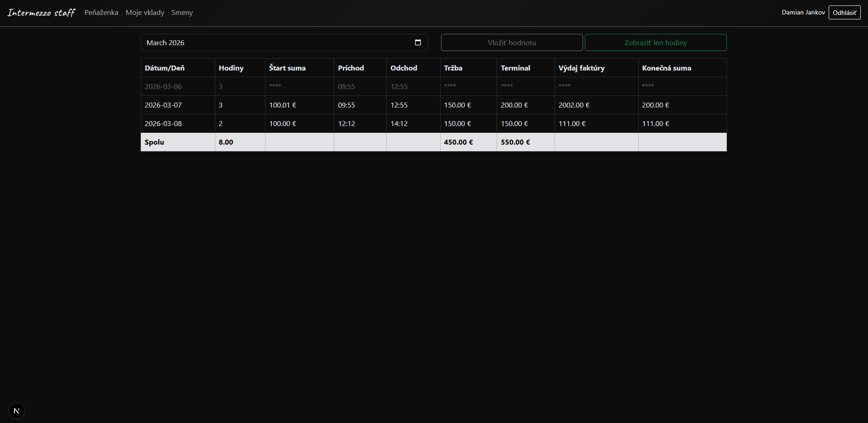Open the Moje vklady section
868x423 pixels.
point(145,12)
